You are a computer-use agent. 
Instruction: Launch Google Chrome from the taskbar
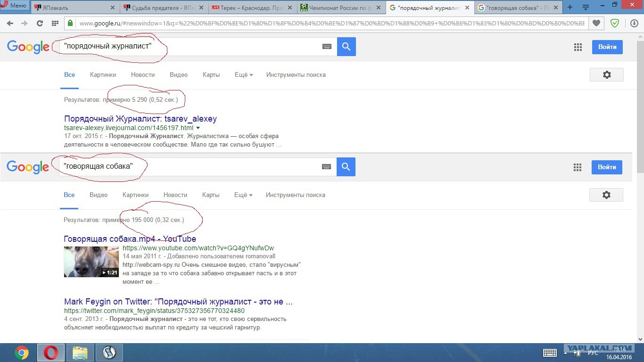21,353
